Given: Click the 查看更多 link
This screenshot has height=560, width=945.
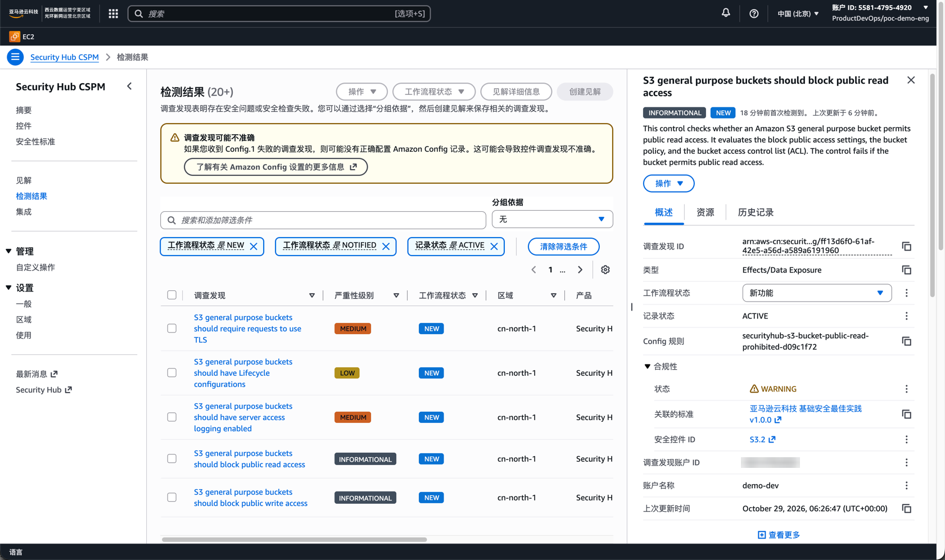Looking at the screenshot, I should pyautogui.click(x=779, y=535).
